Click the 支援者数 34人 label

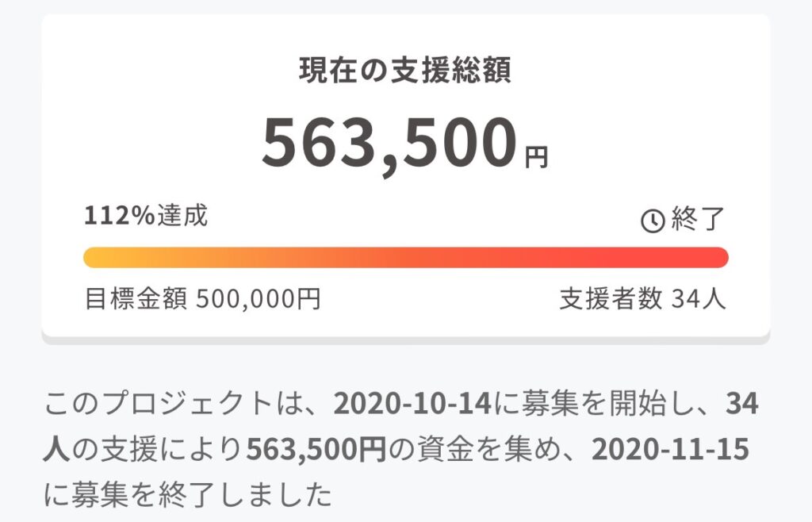coord(642,299)
